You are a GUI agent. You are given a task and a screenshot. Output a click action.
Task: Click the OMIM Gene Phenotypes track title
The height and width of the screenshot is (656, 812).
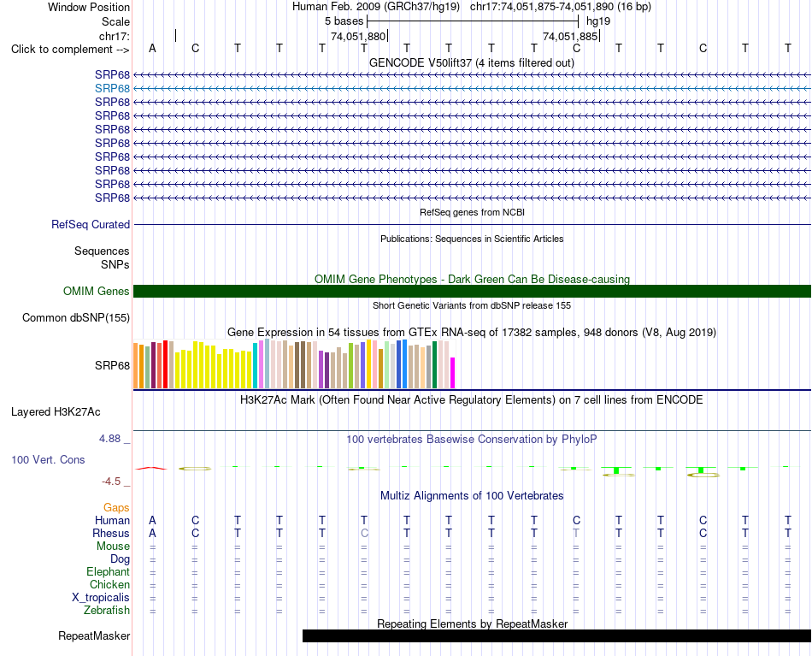click(472, 280)
